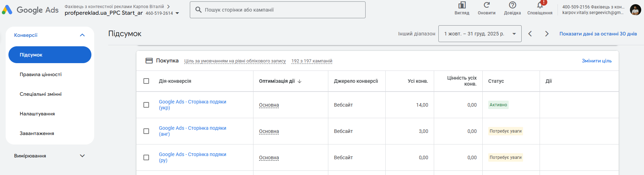Click the Оновити refresh icon
Viewport: 644px width, 175px height.
click(x=487, y=5)
